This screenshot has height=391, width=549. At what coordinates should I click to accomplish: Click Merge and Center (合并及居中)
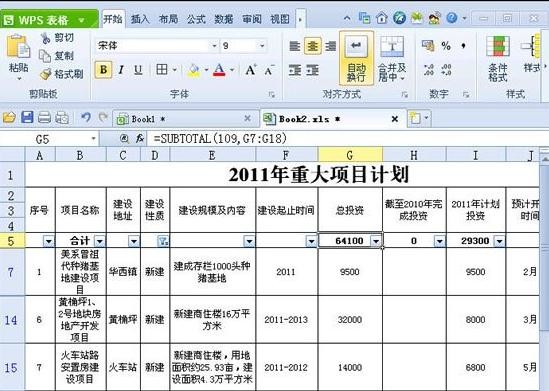[392, 58]
